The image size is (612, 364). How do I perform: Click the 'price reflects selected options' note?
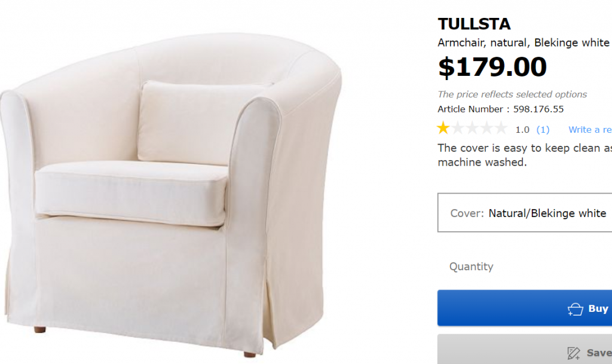tap(512, 94)
